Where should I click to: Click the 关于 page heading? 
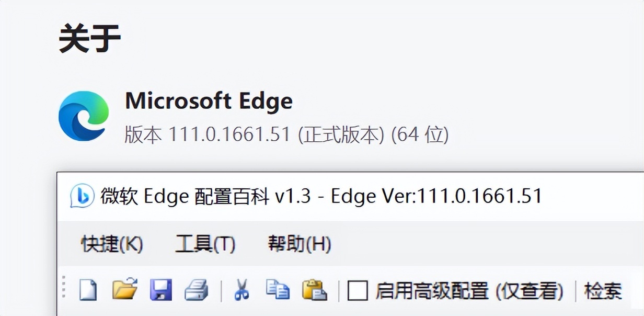pyautogui.click(x=89, y=38)
